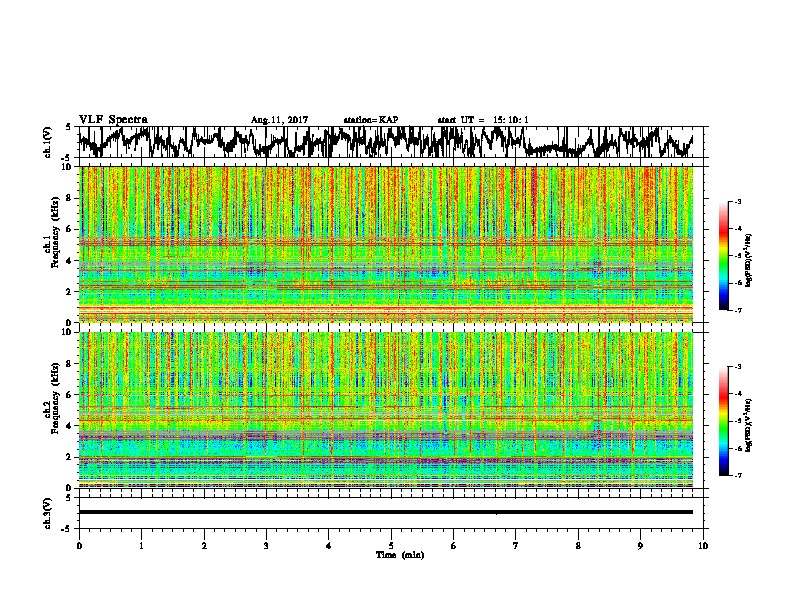Click the ch.1 "Frequency (kHz)" axis label
Image resolution: width=792 pixels, height=612 pixels.
(55, 233)
